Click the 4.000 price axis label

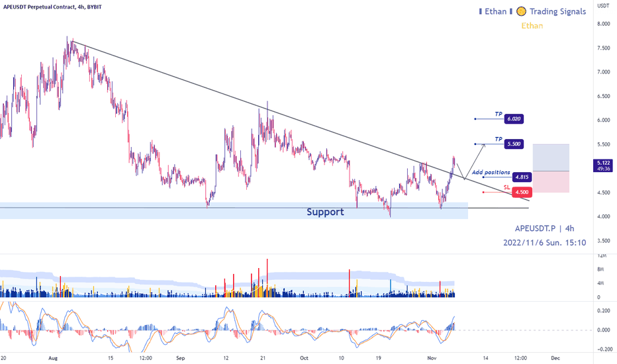[603, 217]
